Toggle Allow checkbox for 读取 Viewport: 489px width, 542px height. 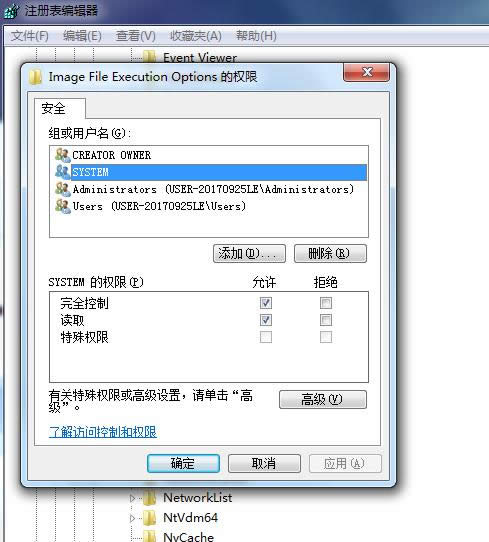pos(266,320)
